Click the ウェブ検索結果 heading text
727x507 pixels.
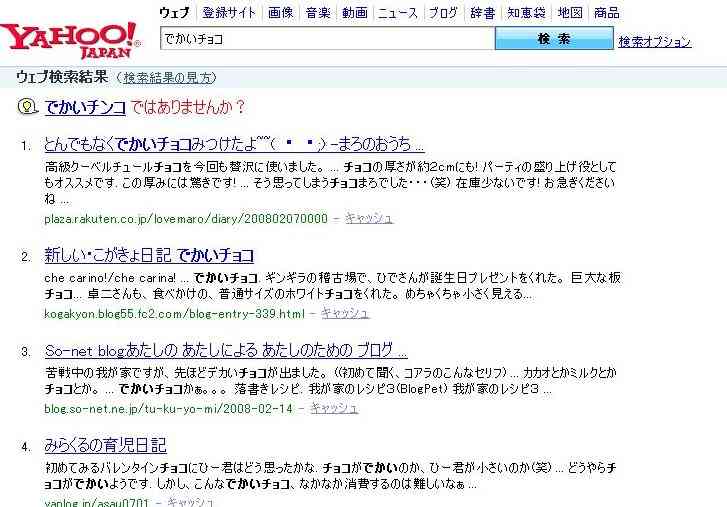(x=62, y=77)
